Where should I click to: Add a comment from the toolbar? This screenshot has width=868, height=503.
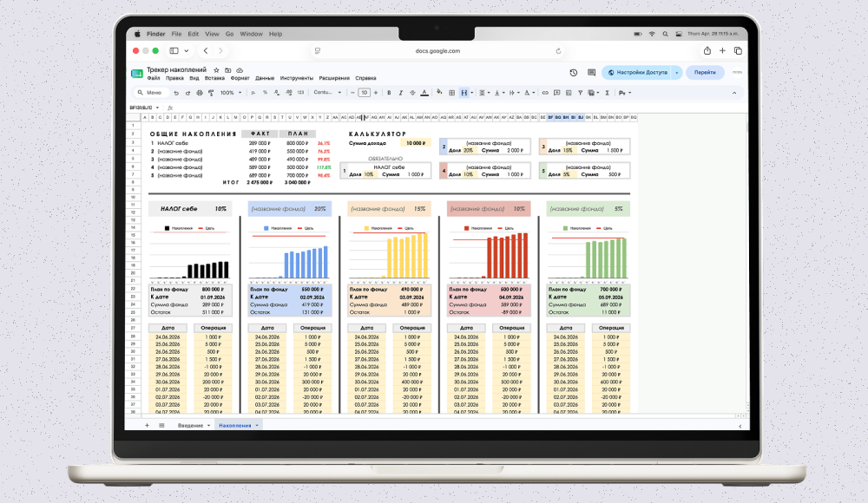point(557,93)
